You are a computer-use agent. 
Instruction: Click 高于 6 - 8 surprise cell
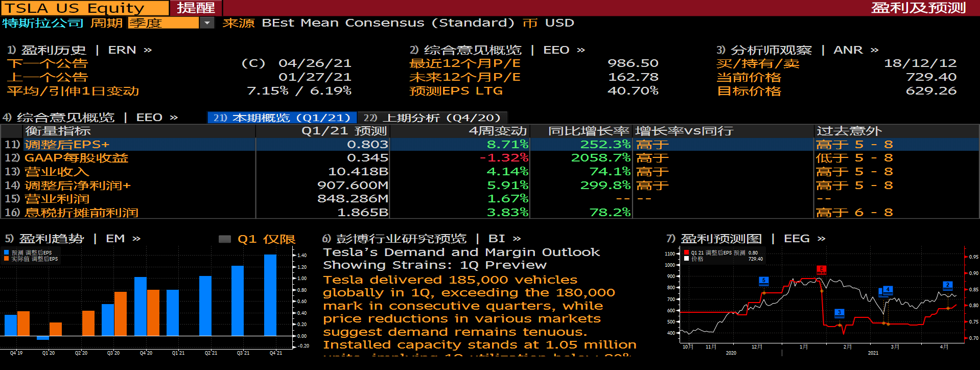click(854, 212)
